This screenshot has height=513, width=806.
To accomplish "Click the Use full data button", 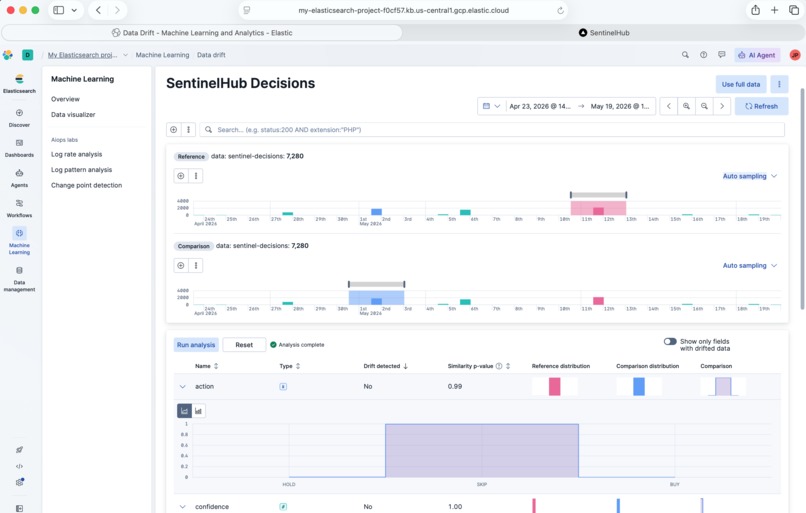I will pyautogui.click(x=741, y=84).
